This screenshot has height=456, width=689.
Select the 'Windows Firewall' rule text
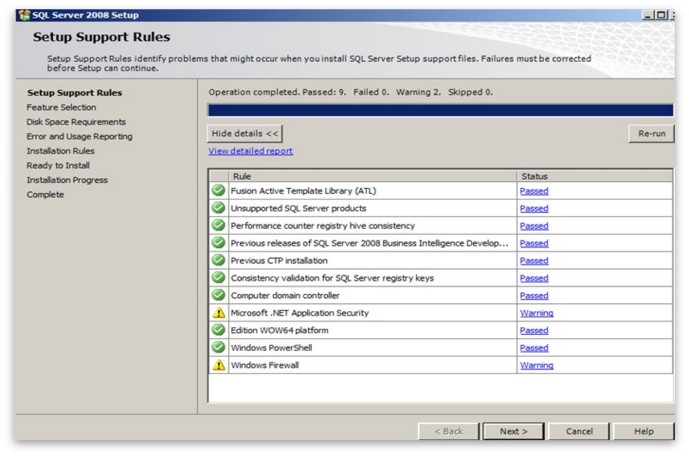click(265, 365)
